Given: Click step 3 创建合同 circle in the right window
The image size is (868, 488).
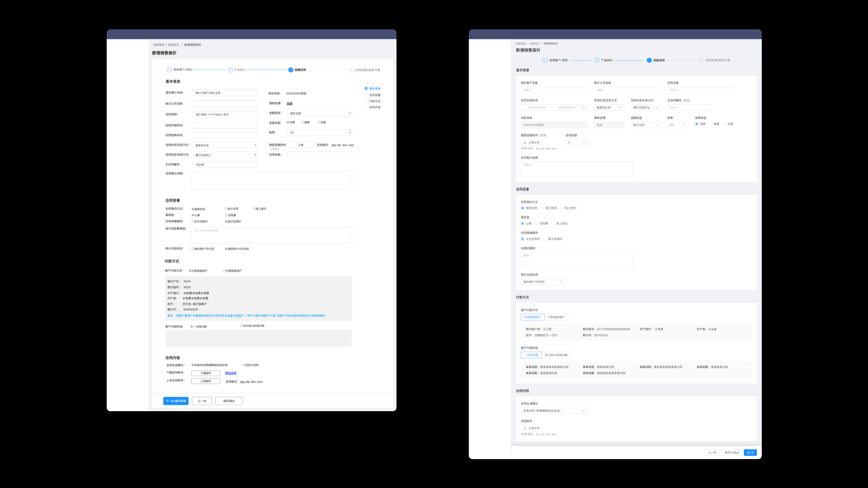Looking at the screenshot, I should tap(649, 60).
